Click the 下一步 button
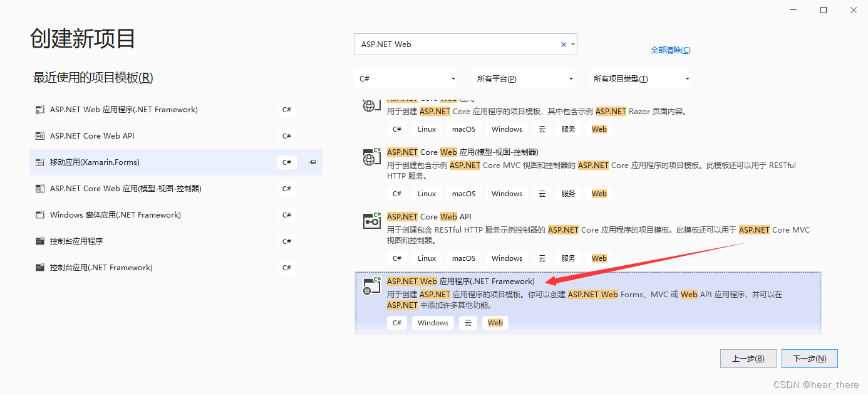The width and height of the screenshot is (868, 395). coord(810,359)
